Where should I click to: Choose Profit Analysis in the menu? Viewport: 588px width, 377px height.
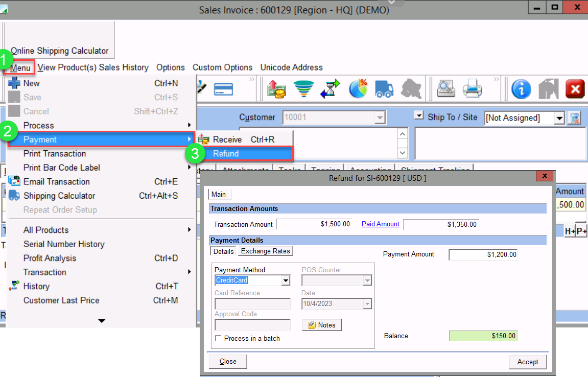point(50,258)
